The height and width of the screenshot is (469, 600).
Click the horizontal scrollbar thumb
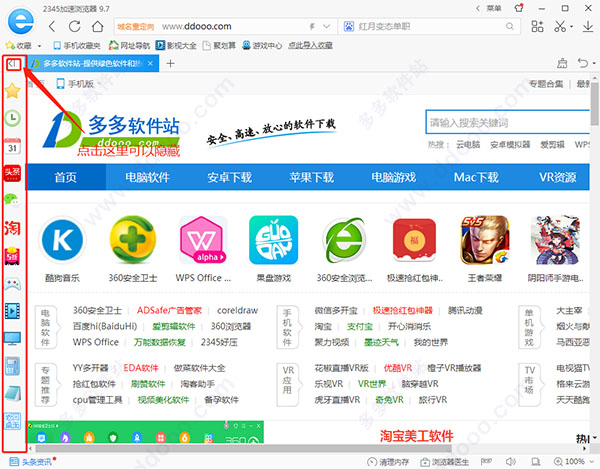243,448
